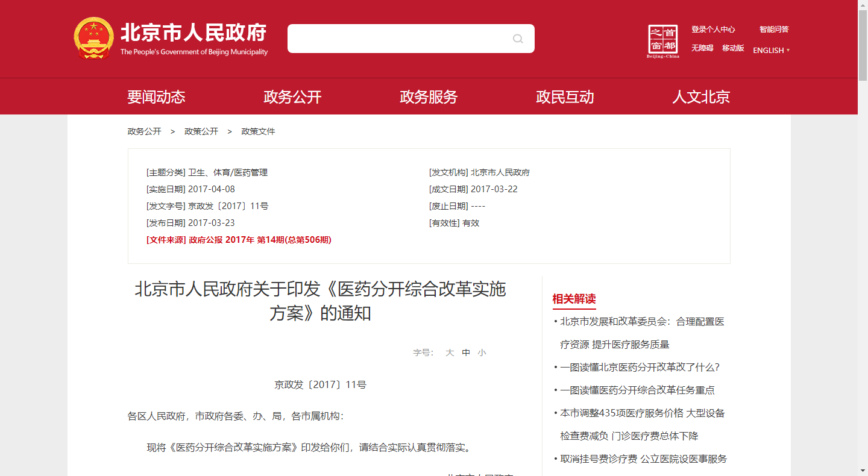
Task: Click inside the site search box
Action: (398, 39)
